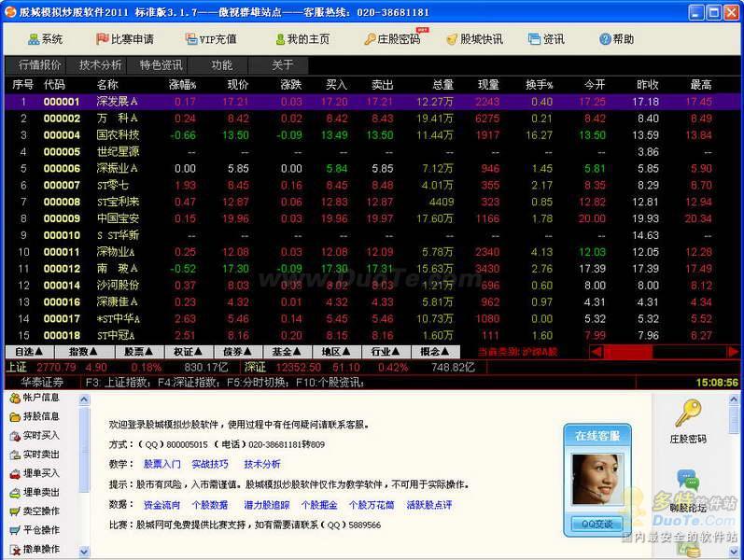Viewport: 744px width, 560px height.
Task: Open the 系统 toolbar menu
Action: tap(45, 39)
